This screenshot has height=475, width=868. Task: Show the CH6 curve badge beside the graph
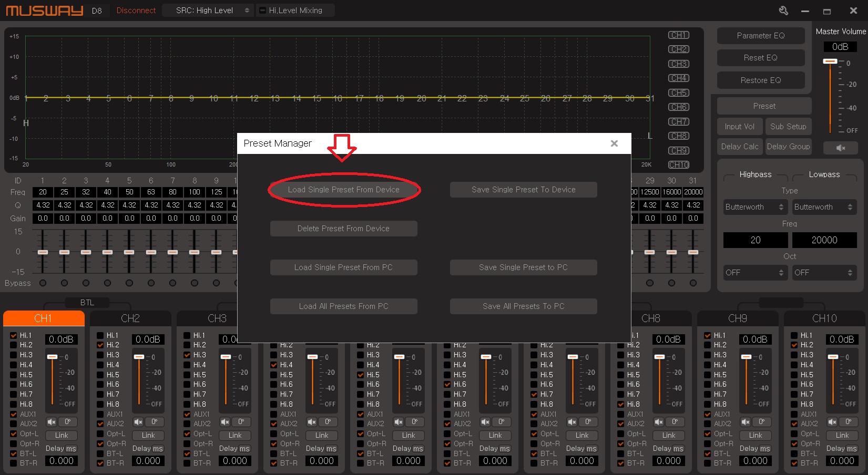(679, 107)
